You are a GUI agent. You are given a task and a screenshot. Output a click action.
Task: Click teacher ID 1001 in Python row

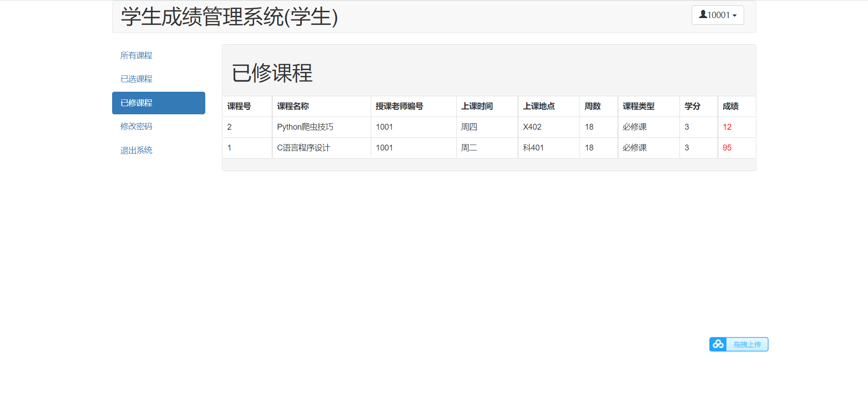[414, 127]
